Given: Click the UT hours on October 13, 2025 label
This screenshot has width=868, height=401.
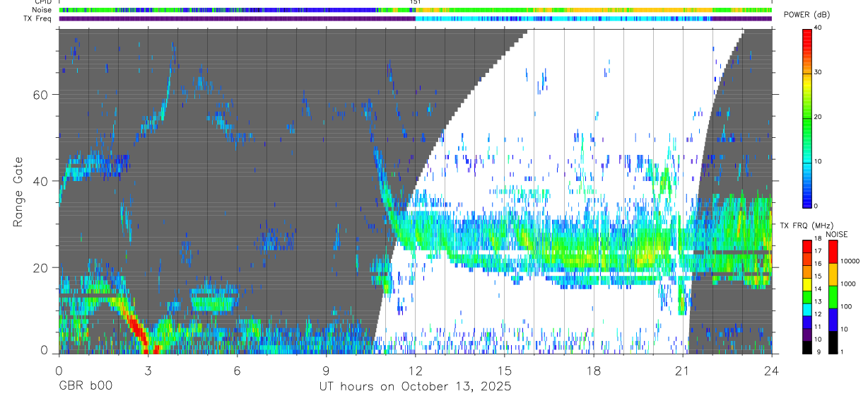Looking at the screenshot, I should 414,387.
